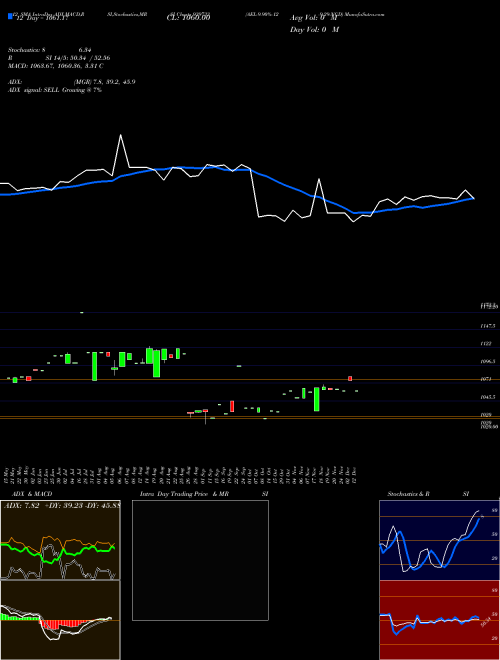
Task: Click the tall peak on the white price line
Action: point(121,136)
